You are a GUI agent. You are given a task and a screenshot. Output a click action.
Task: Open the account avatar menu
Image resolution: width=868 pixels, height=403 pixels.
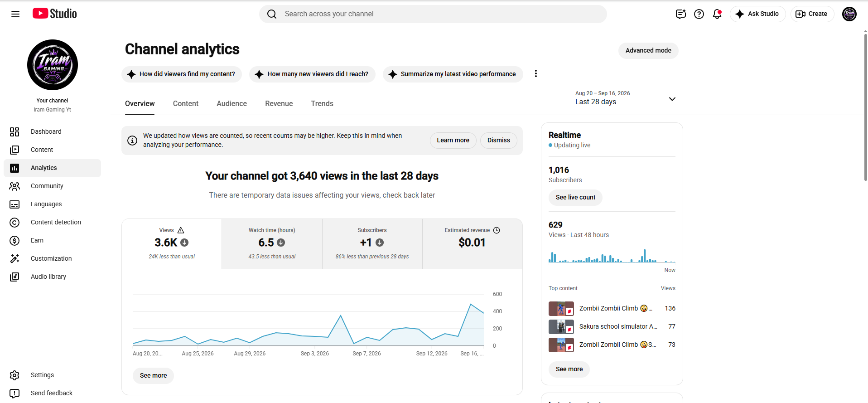[x=849, y=14]
